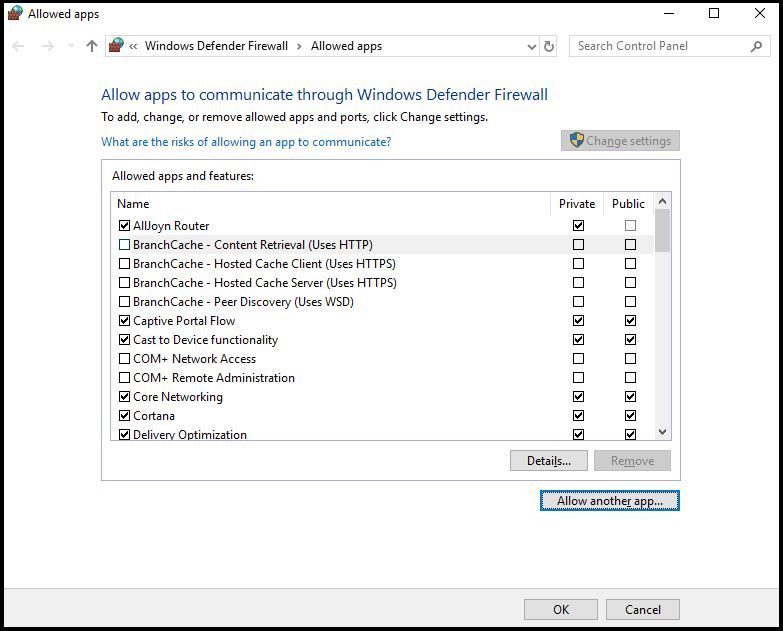Refresh the Allowed apps page
This screenshot has height=631, width=783.
coord(548,46)
